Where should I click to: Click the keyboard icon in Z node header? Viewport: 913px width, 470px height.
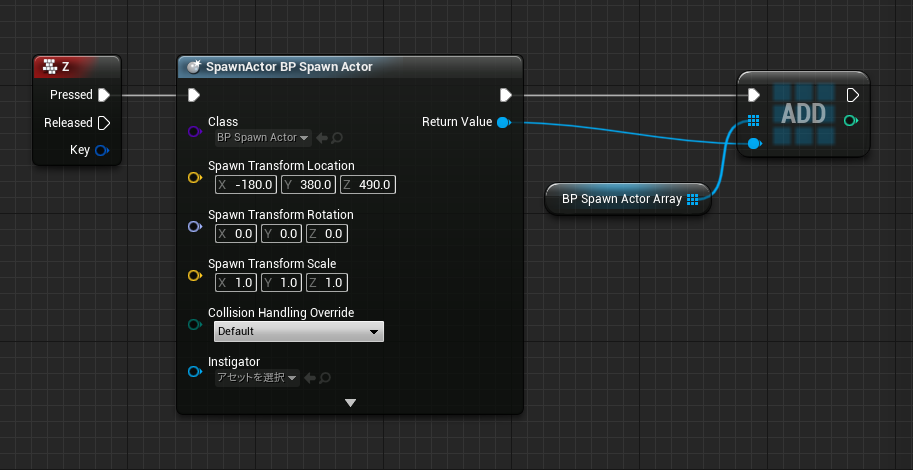[50, 66]
